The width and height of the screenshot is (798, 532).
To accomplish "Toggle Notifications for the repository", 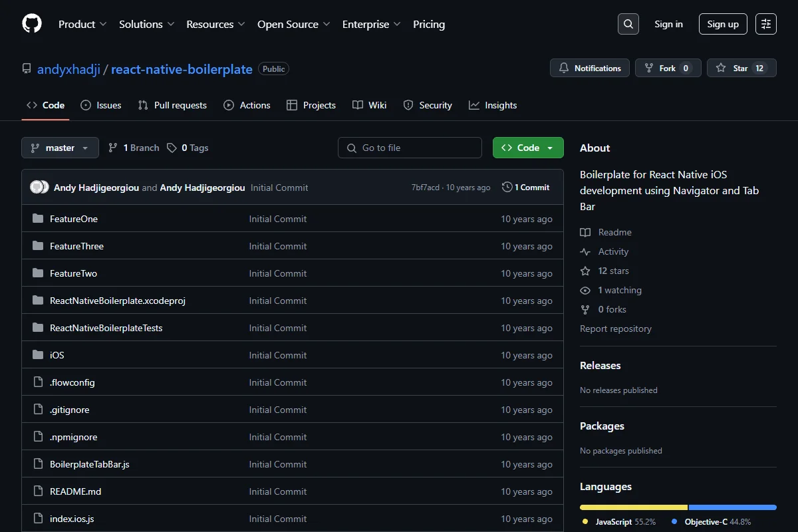I will click(x=590, y=68).
